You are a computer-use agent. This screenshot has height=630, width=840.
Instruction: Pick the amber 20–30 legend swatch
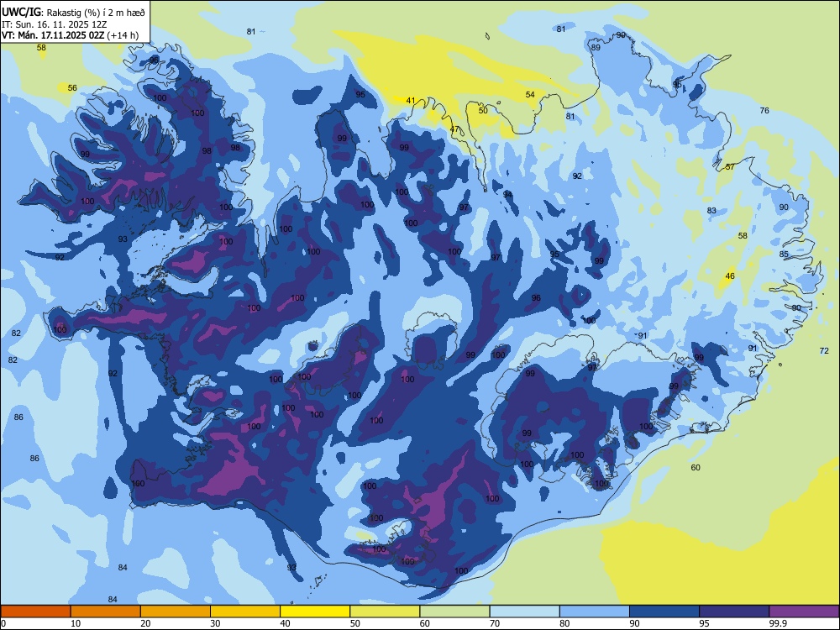(176, 612)
